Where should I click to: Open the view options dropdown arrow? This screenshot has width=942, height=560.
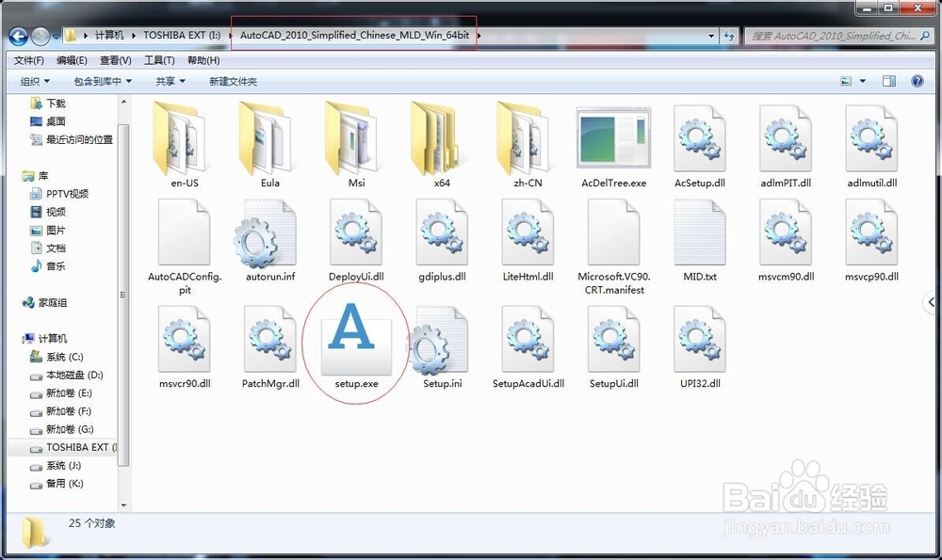click(863, 81)
